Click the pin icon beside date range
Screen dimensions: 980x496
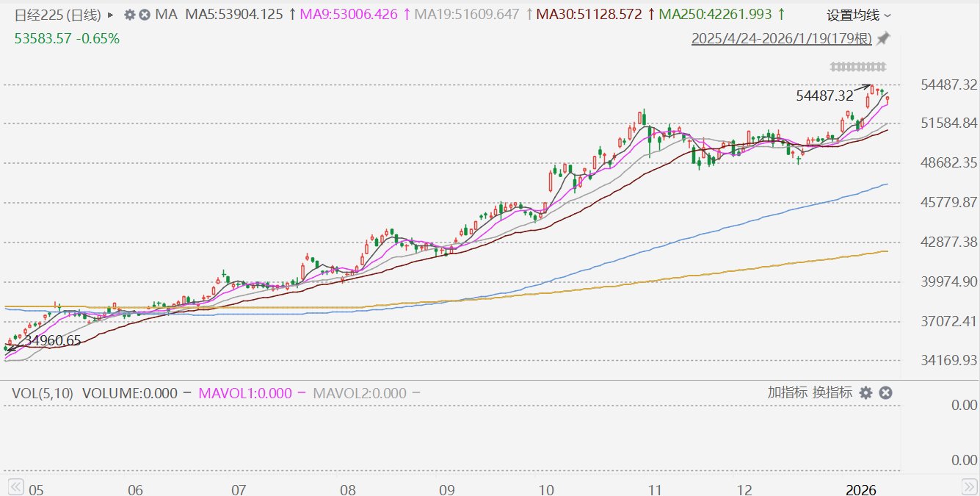click(x=884, y=38)
